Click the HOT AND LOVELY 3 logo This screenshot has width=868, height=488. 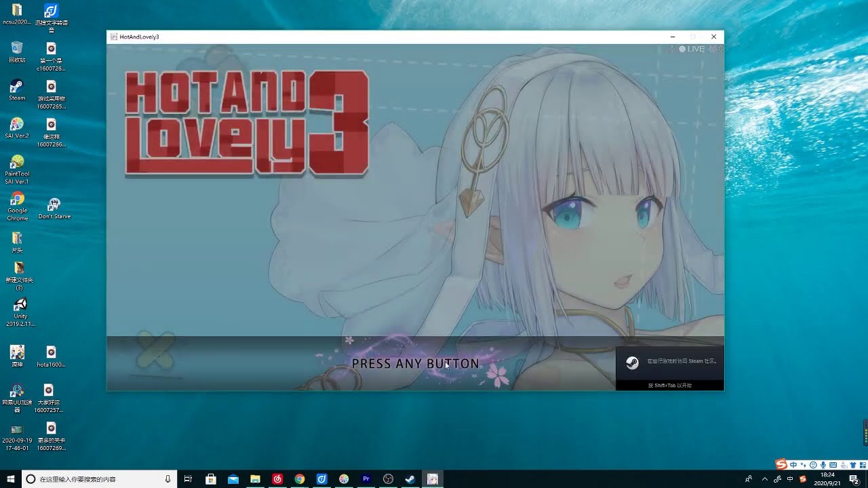(247, 124)
